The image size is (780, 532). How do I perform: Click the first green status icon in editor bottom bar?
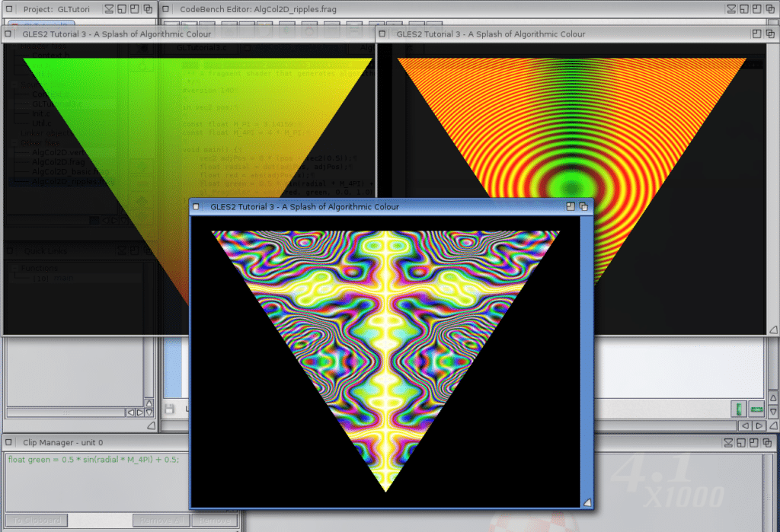coord(739,409)
